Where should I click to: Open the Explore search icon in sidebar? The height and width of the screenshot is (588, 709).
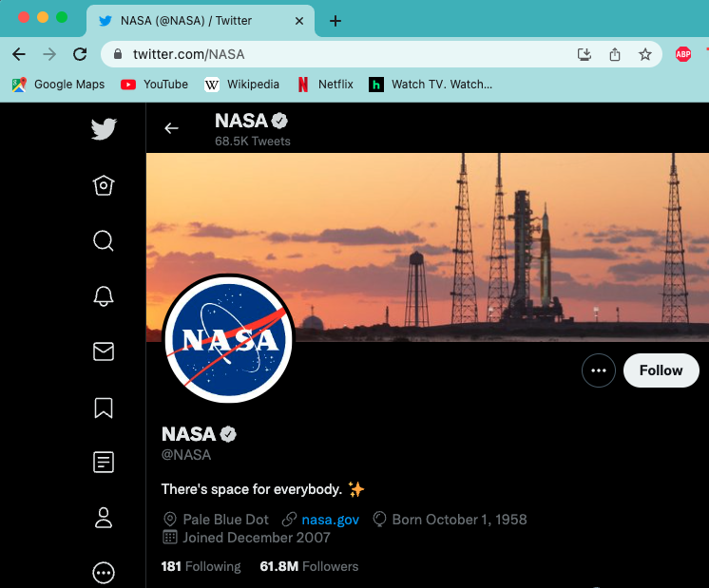[104, 240]
